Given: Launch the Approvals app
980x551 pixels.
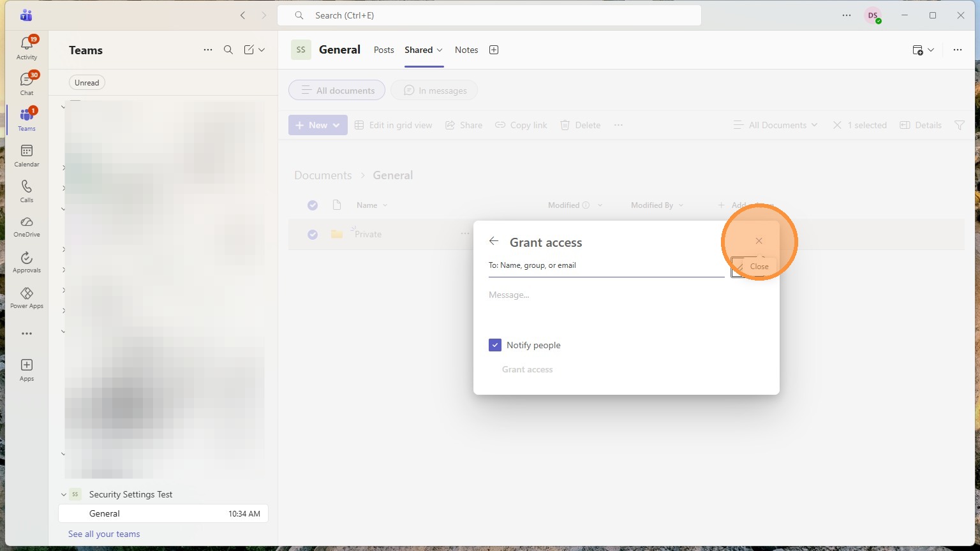Looking at the screenshot, I should point(27,262).
